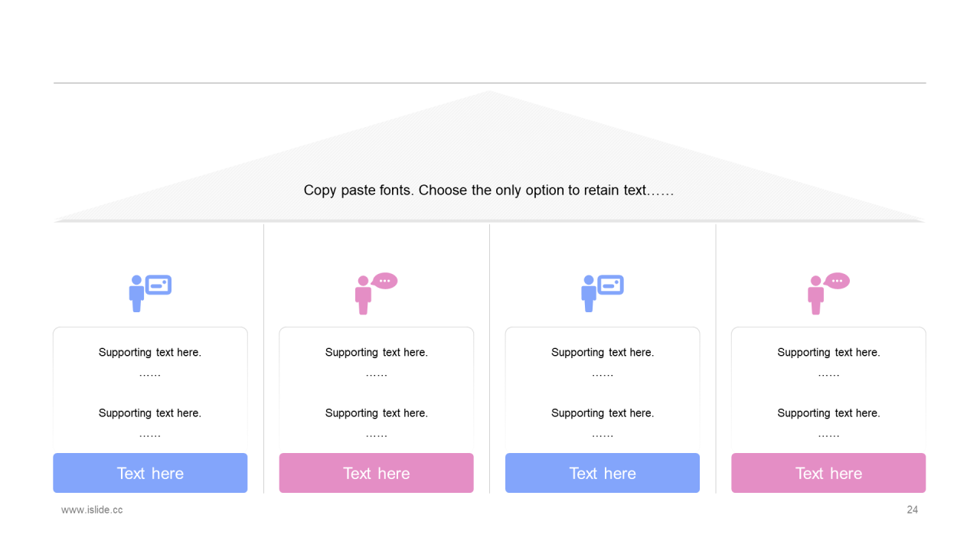This screenshot has width=980, height=551.
Task: Select upper "Supporting text here." in second column
Action: (376, 353)
